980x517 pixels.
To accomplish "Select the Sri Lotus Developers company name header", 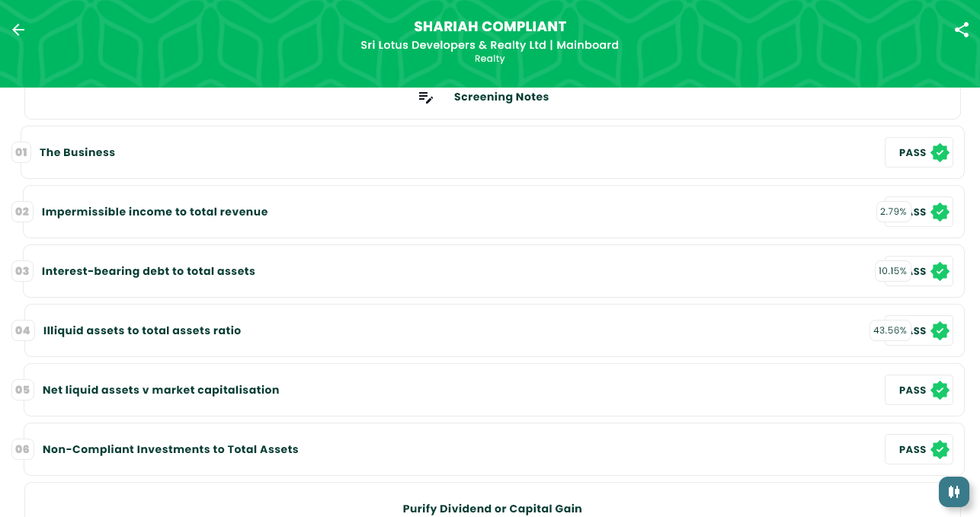I will pos(490,45).
